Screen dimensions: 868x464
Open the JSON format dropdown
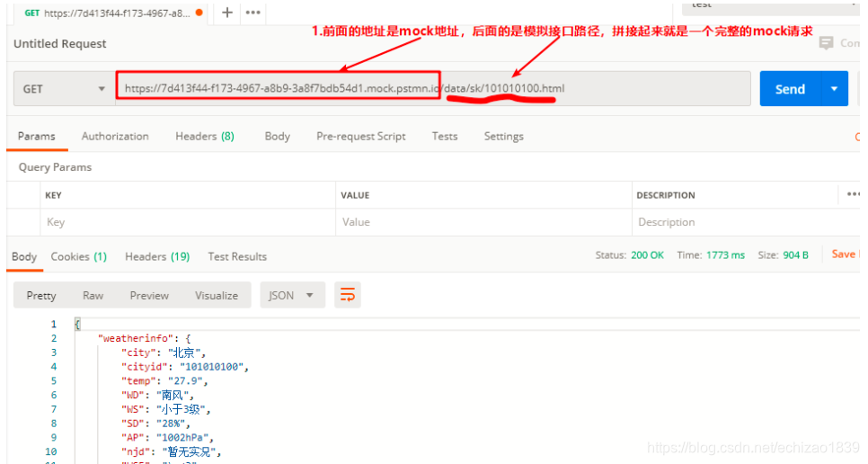point(292,295)
